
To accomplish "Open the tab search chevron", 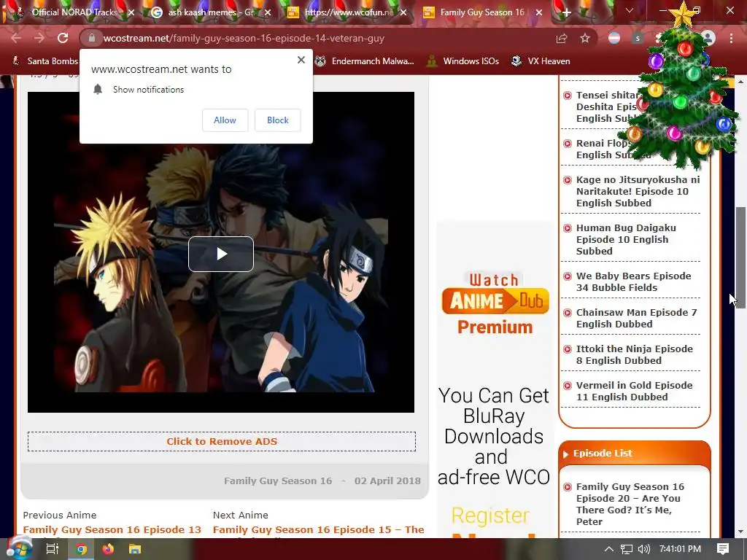I will (630, 10).
